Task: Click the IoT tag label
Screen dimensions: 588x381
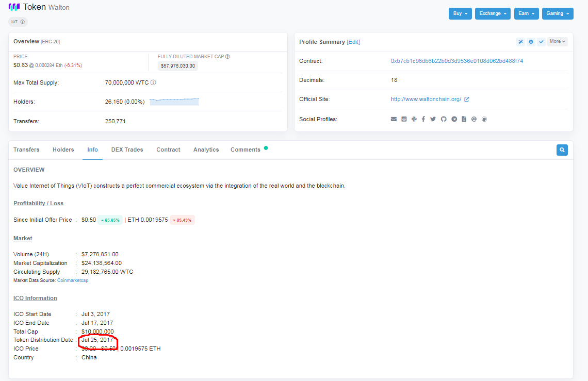Action: 14,22
